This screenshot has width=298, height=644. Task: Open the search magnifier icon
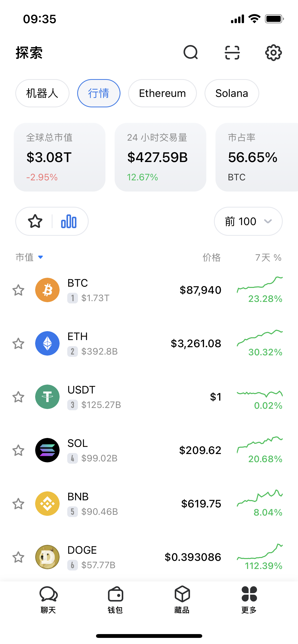pos(191,52)
